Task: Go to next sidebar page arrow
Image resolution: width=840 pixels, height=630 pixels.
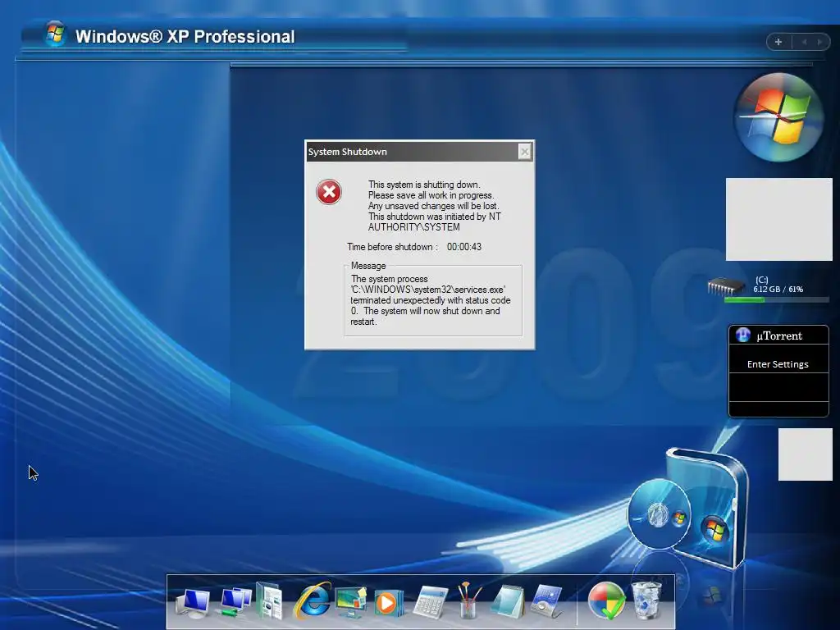Action: coord(819,42)
